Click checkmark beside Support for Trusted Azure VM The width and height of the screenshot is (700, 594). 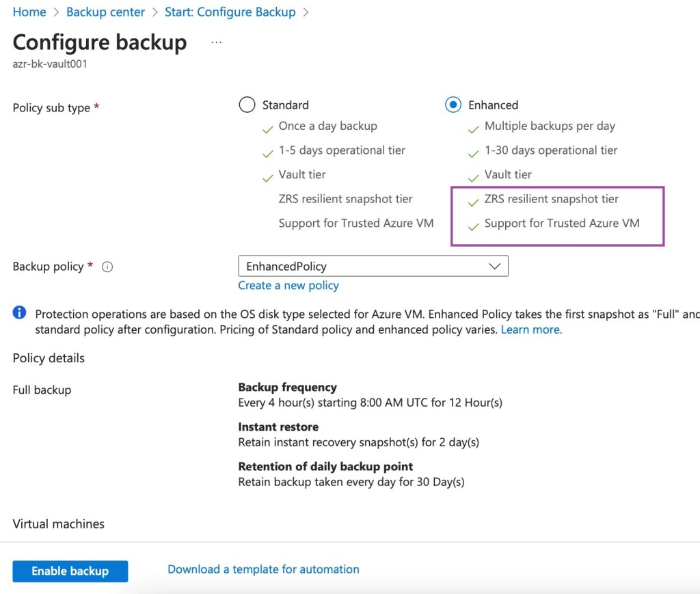(x=473, y=225)
